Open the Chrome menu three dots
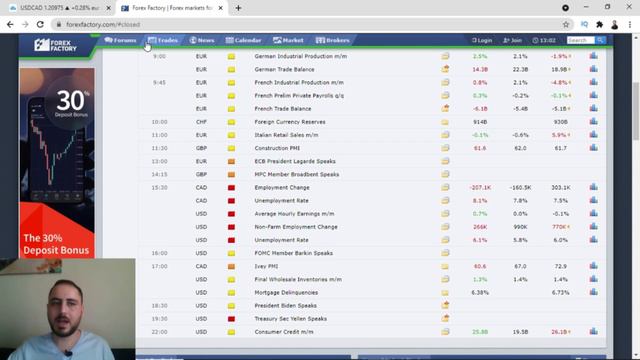 coord(630,24)
